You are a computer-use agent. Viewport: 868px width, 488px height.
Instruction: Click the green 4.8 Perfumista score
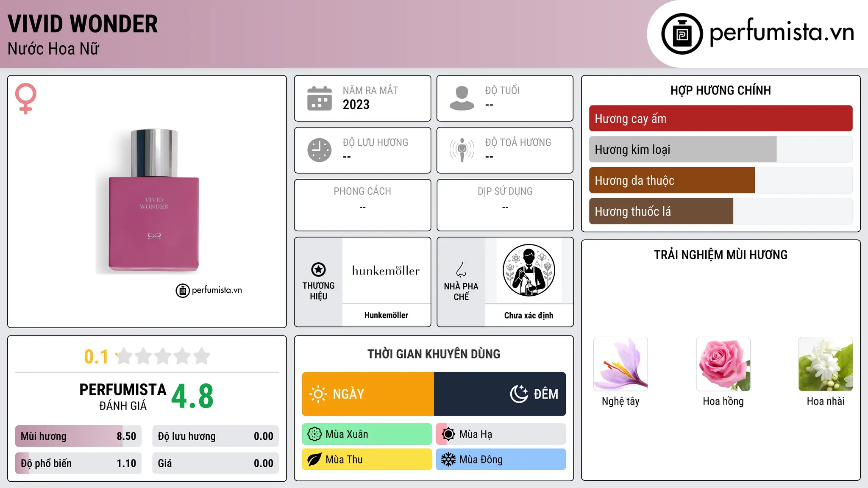coord(192,396)
